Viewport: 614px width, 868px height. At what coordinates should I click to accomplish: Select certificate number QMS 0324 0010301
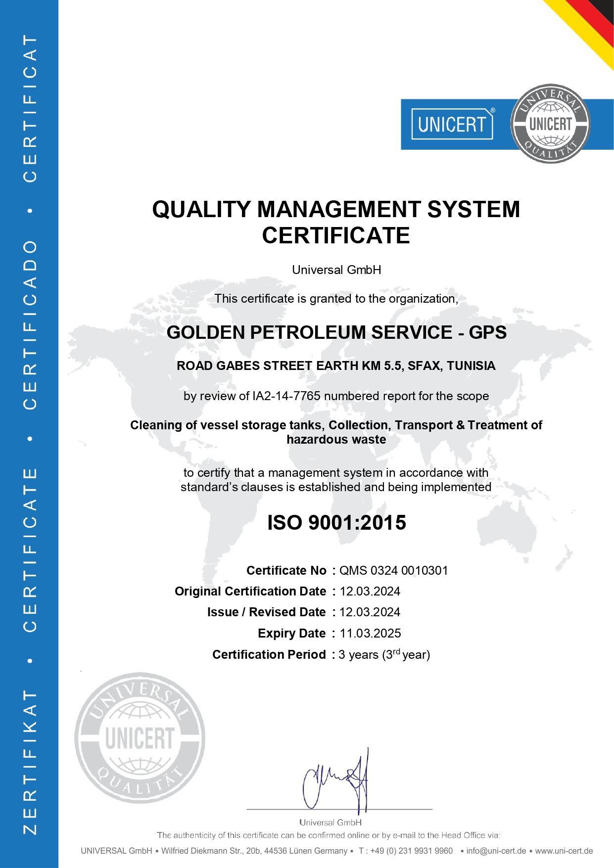point(393,570)
